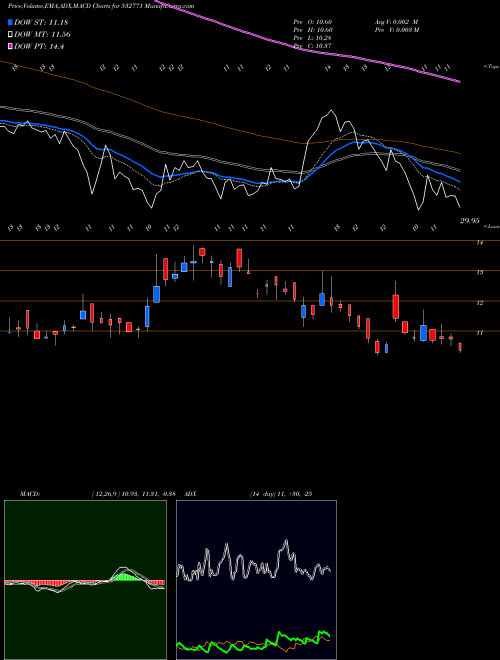Screen dimensions: 500x660
Task: Click the blue DOW ST legend swatch
Action: 11,22
